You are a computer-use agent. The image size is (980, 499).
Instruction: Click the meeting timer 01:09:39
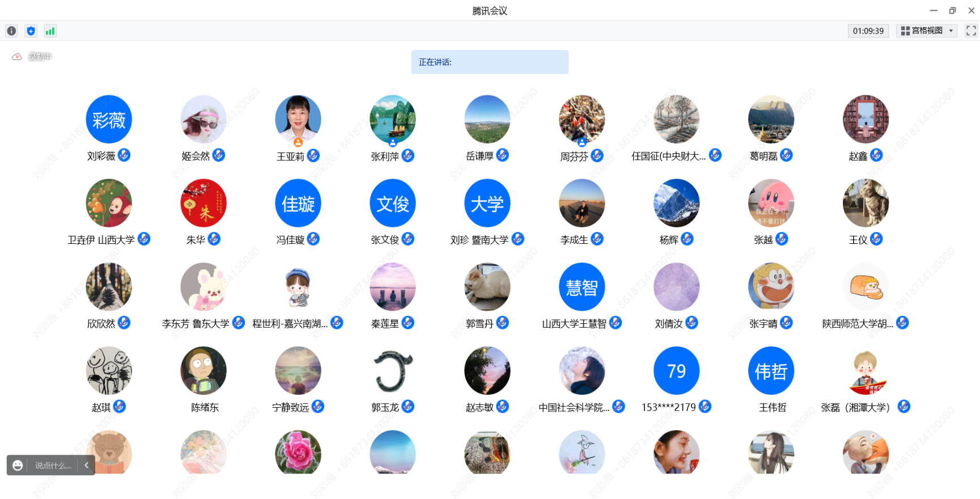pos(868,31)
